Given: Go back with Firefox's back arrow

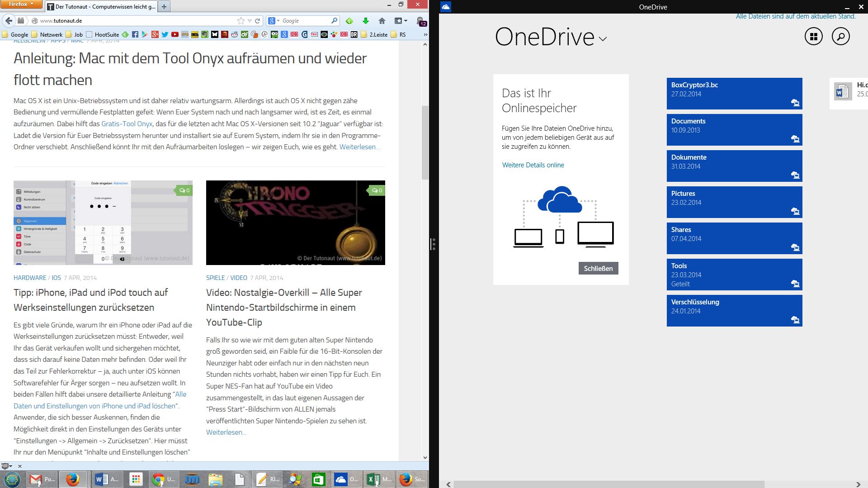Looking at the screenshot, I should pos(9,21).
